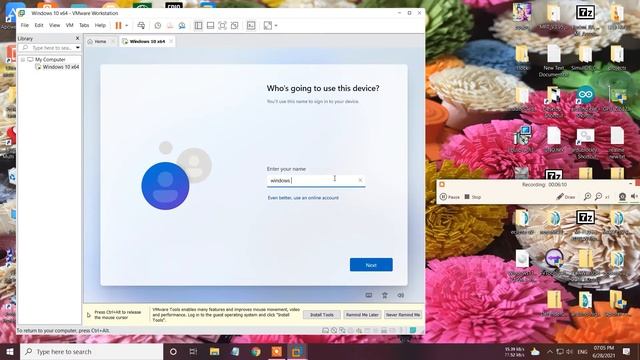Click the stretch guest display icon

pos(268,25)
